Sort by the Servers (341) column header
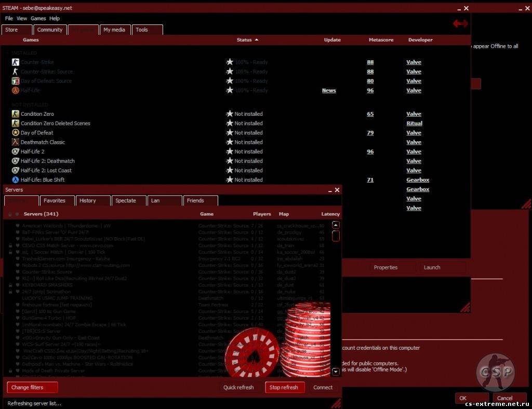532x409 pixels. (x=41, y=214)
